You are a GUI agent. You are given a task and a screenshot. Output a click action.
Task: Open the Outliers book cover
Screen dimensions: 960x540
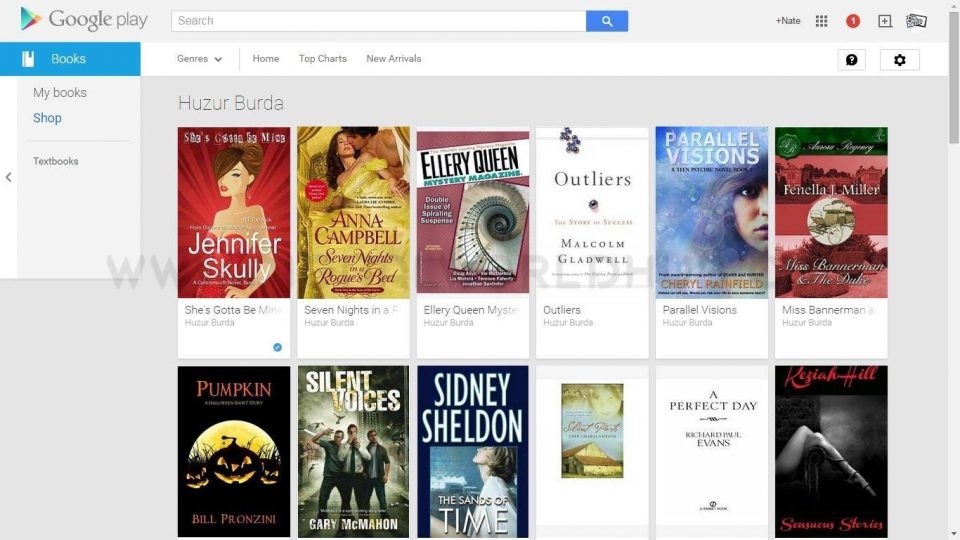[592, 212]
